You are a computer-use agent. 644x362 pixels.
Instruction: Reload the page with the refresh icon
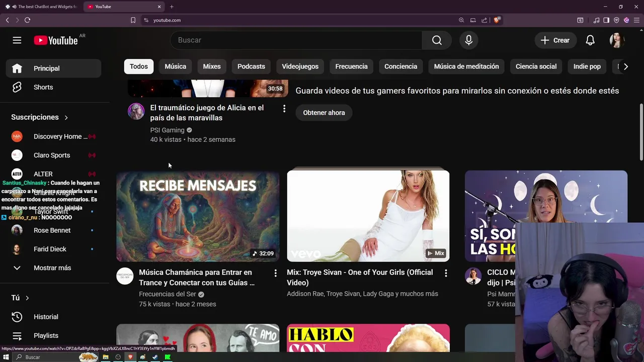[27, 20]
